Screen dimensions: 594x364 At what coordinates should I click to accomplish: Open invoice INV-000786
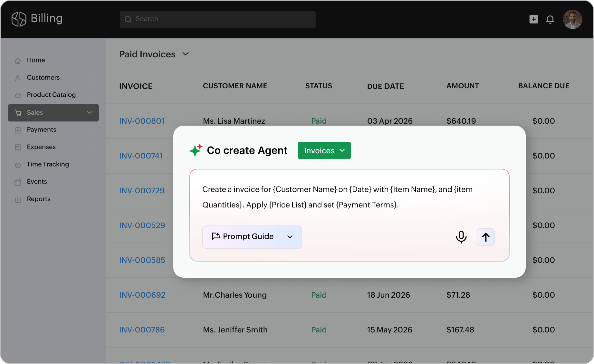(x=142, y=330)
